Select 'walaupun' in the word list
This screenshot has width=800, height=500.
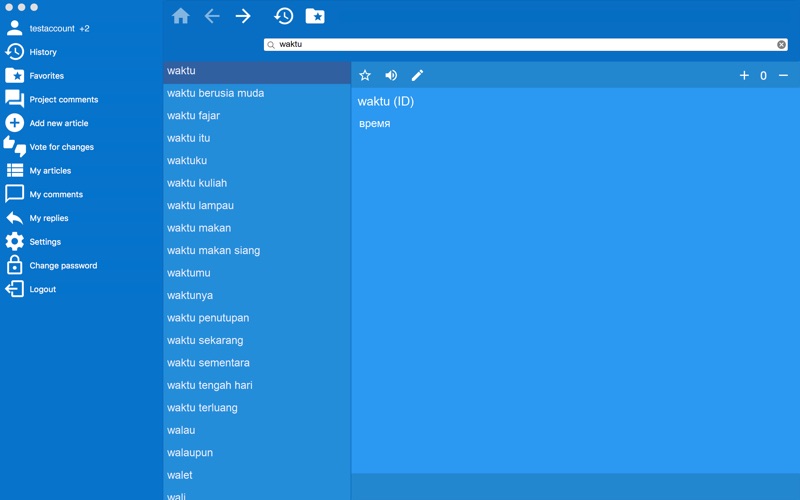257,453
